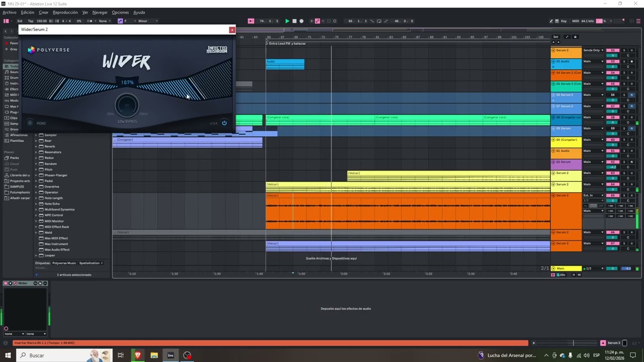Open Afinaciones category in browser
644x362 pixels.
click(19, 135)
